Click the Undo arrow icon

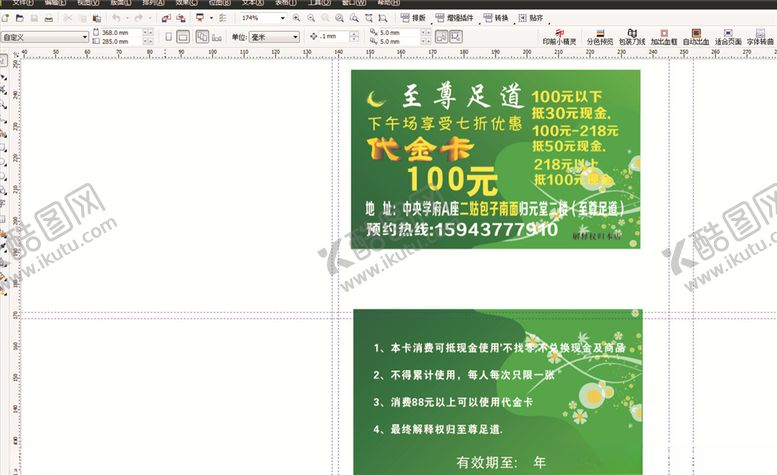tap(116, 18)
